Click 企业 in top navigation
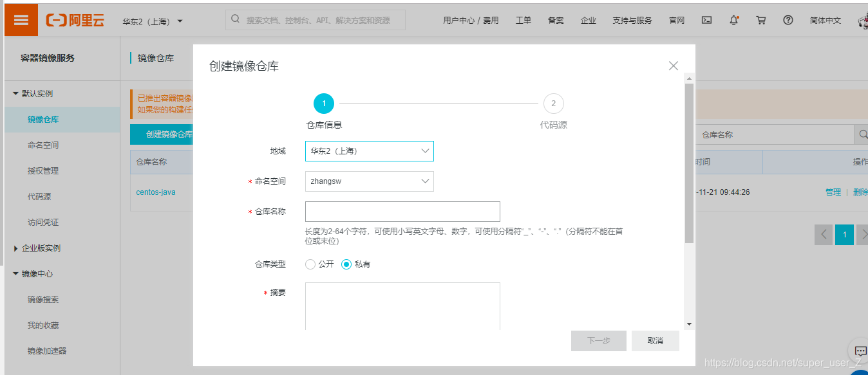Viewport: 868px width, 375px height. [589, 21]
